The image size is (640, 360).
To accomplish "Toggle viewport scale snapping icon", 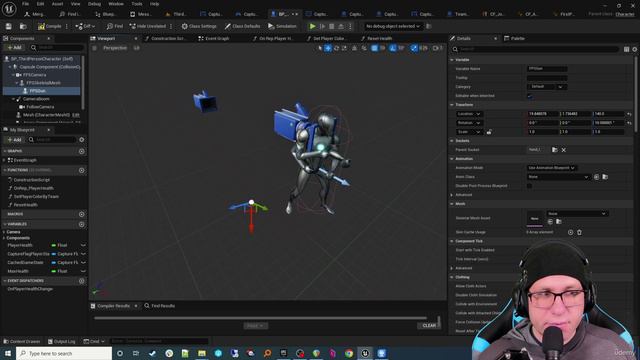I will pyautogui.click(x=414, y=48).
